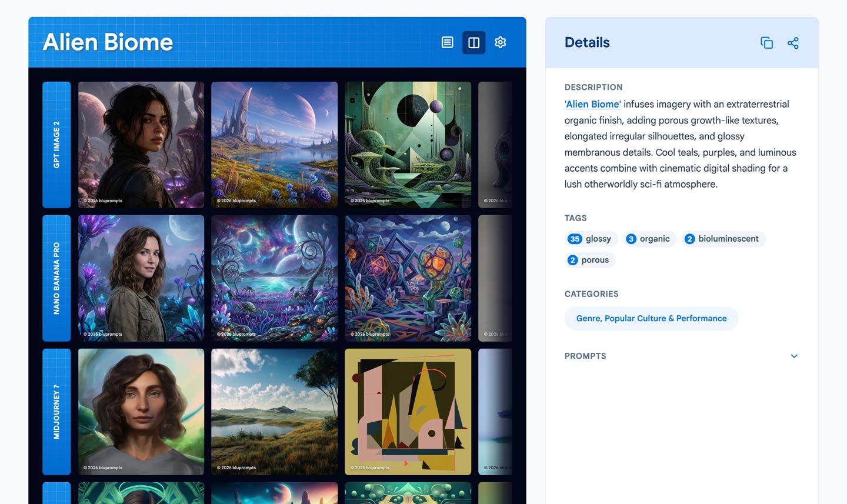Viewport: 847px width, 504px height.
Task: Open the settings gear in Alien Biome header
Action: (501, 42)
